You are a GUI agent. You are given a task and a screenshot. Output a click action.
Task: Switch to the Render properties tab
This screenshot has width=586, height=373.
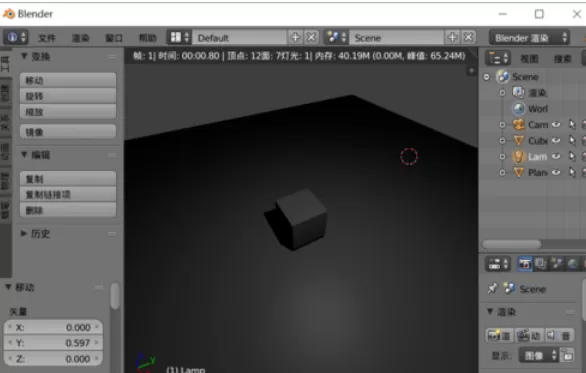point(525,264)
